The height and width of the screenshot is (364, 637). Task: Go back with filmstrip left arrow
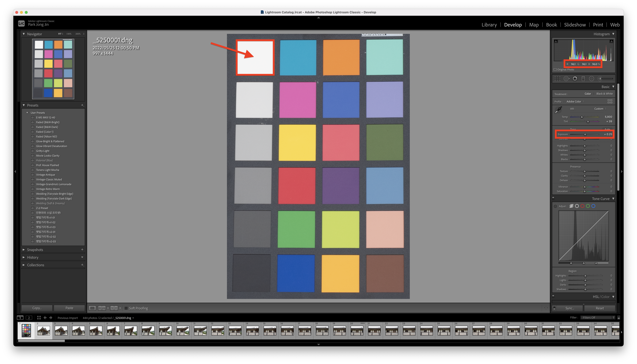click(45, 318)
